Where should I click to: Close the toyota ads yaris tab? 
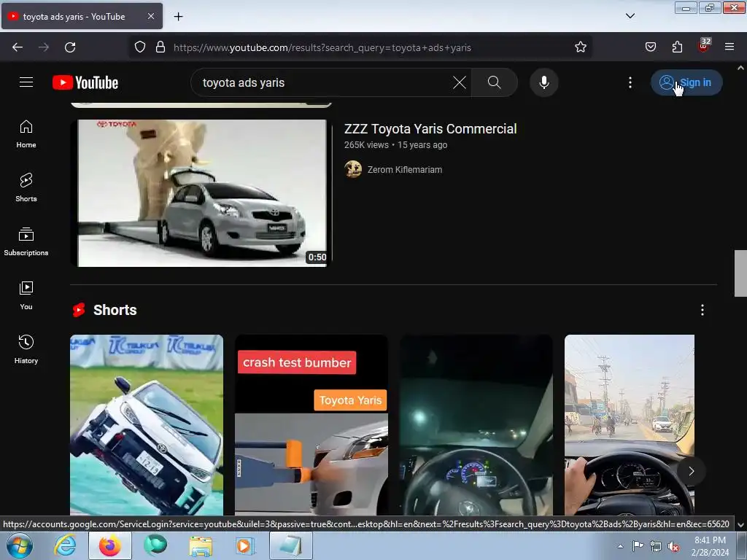click(150, 16)
